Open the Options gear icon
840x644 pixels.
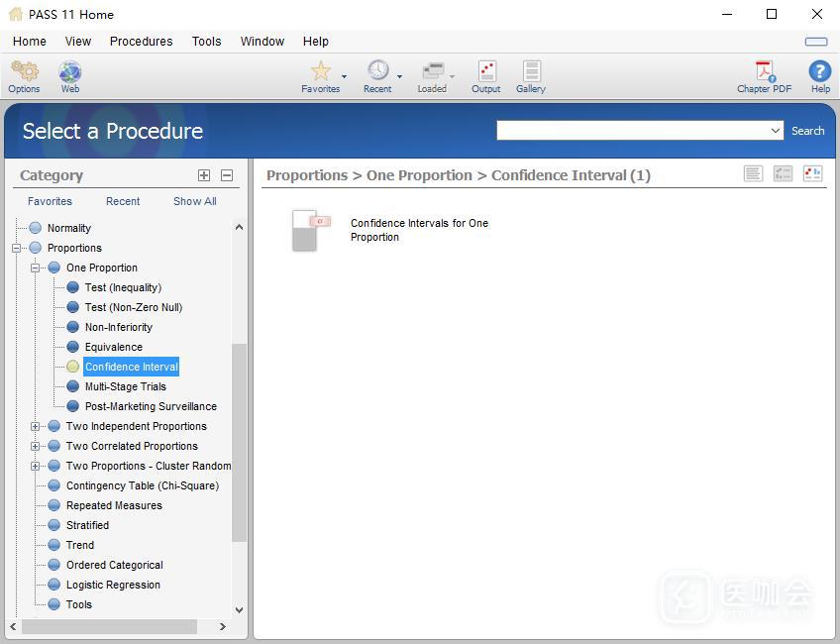pyautogui.click(x=24, y=72)
